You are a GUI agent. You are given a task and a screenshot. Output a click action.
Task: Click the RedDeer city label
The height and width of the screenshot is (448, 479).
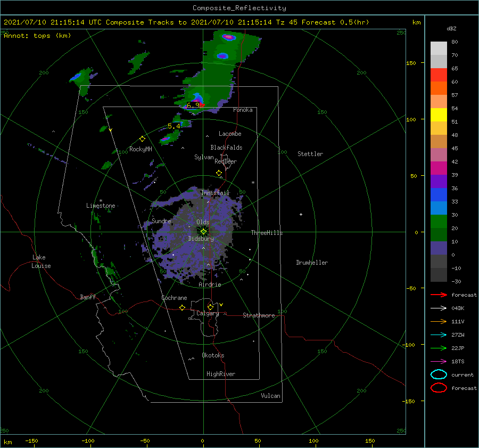point(226,161)
